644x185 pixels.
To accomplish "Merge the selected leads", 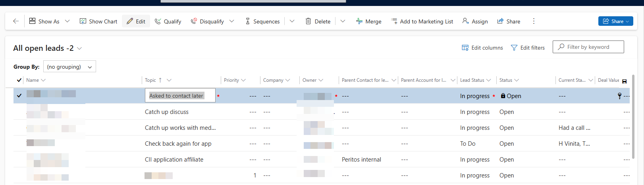I will [368, 21].
